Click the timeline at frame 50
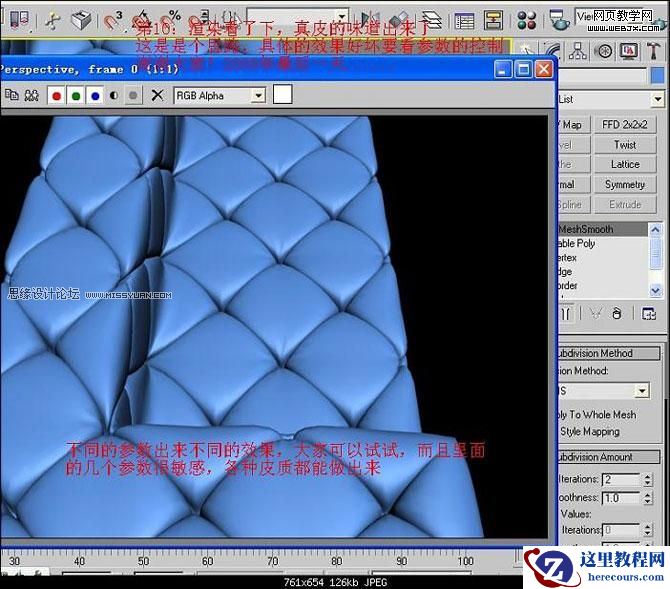This screenshot has height=589, width=670. 144,560
